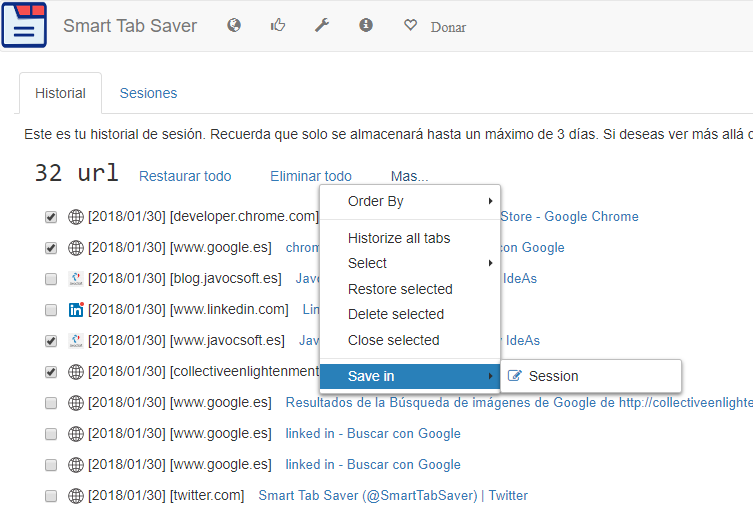Switch to the Historial tab

click(61, 93)
